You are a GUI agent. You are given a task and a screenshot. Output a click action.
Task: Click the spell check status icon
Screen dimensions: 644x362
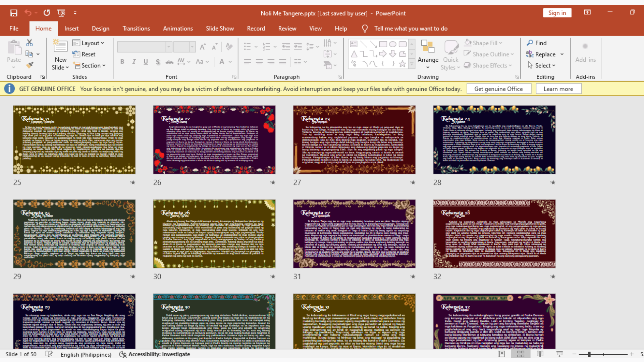pos(49,354)
